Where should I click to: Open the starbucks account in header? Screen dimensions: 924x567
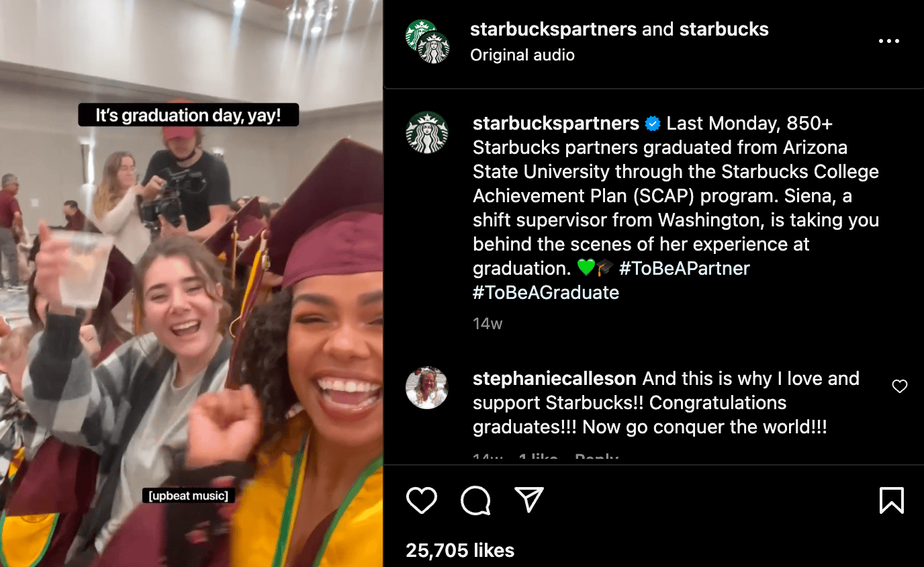click(724, 30)
